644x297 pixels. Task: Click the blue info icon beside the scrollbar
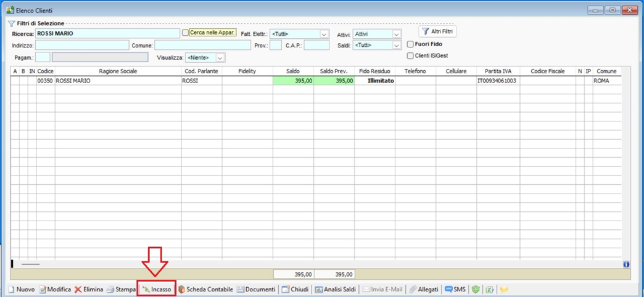pos(626,264)
